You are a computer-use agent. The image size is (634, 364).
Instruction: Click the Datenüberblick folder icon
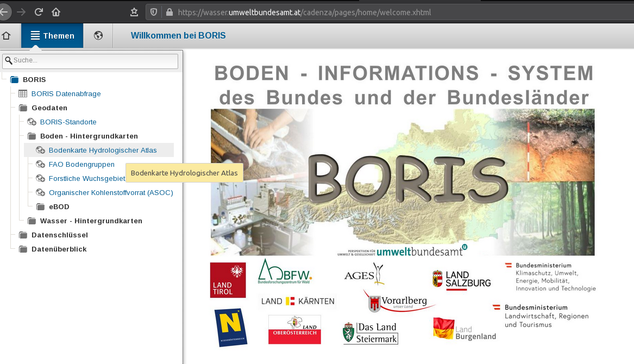pos(23,249)
